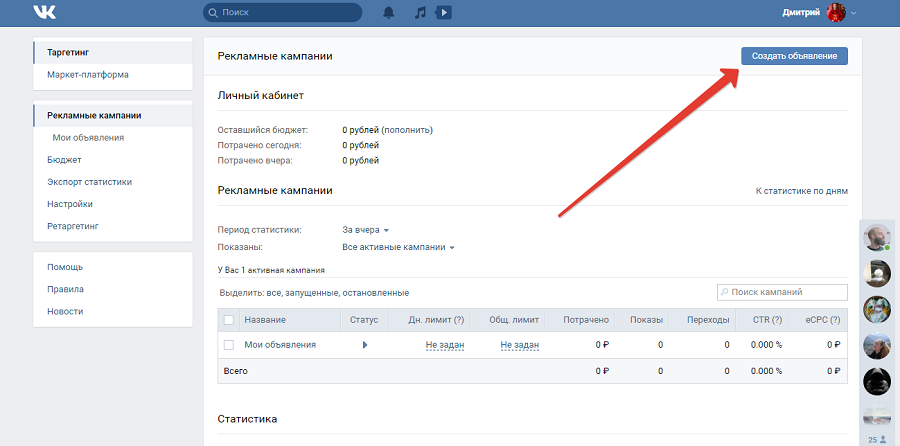Expand the profile menu arrow
Image resolution: width=900 pixels, height=446 pixels.
click(854, 14)
